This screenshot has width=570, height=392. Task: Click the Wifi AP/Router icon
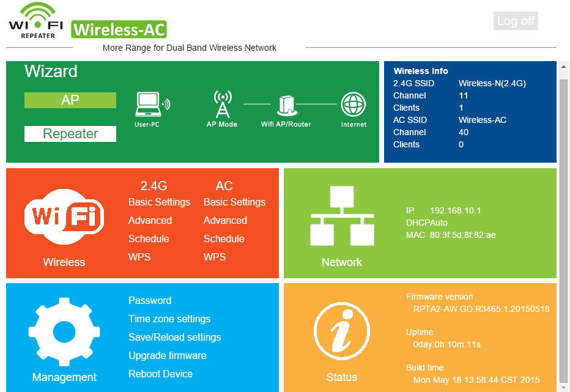[286, 105]
